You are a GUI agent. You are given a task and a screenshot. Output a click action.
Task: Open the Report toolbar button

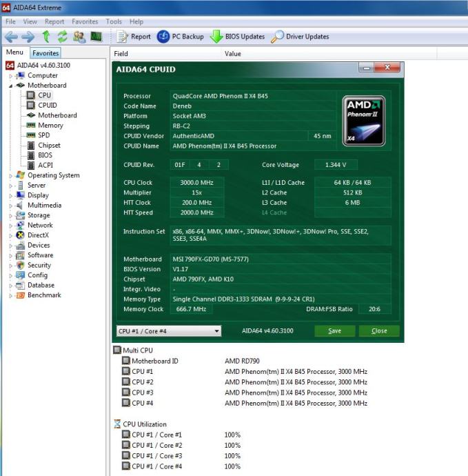[x=134, y=37]
